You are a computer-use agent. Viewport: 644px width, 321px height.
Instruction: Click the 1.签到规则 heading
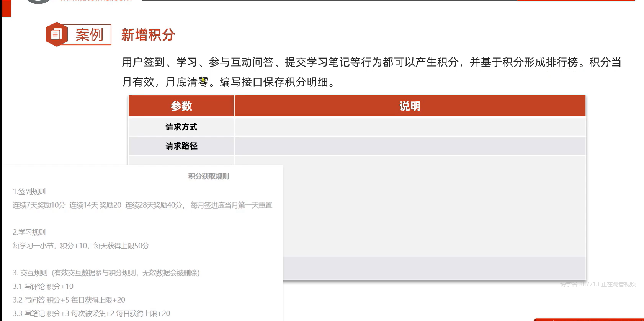(29, 192)
